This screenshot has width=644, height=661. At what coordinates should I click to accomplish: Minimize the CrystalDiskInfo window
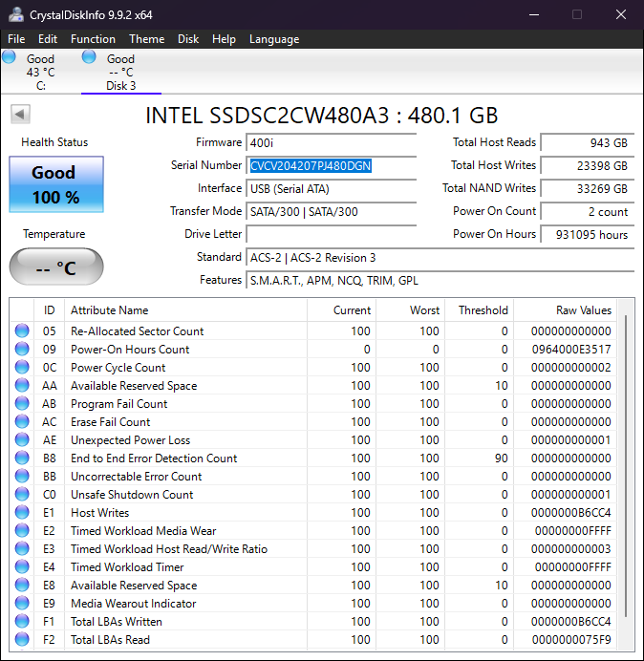click(534, 14)
